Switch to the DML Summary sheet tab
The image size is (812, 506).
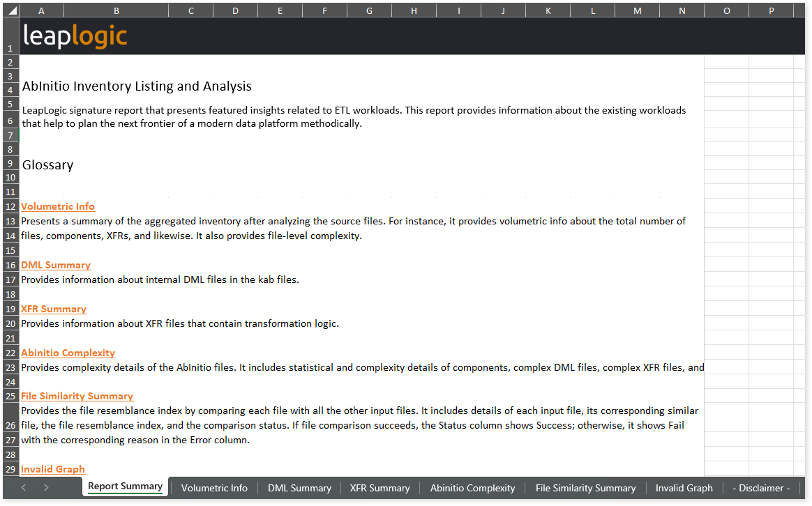pyautogui.click(x=299, y=488)
